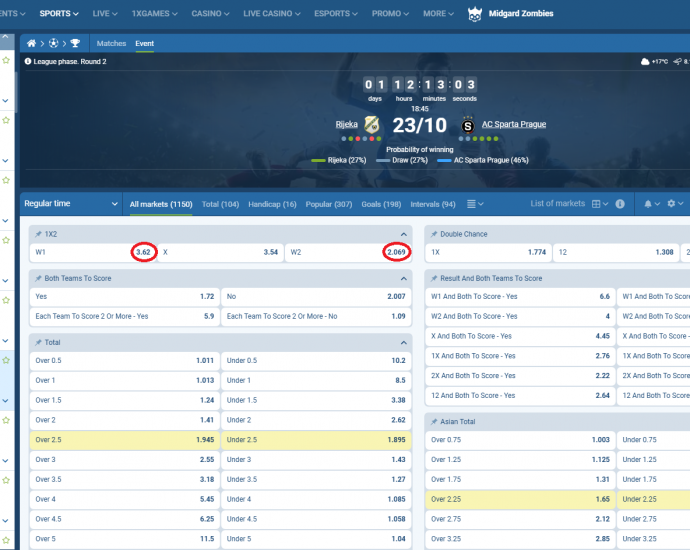Select the Event tab
690x550 pixels.
point(144,43)
